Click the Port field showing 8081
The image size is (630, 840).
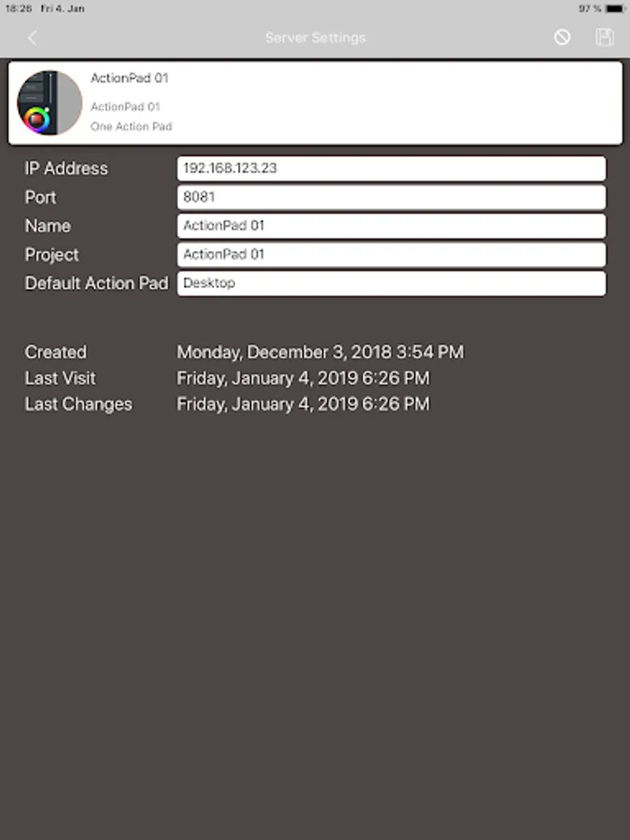click(391, 198)
